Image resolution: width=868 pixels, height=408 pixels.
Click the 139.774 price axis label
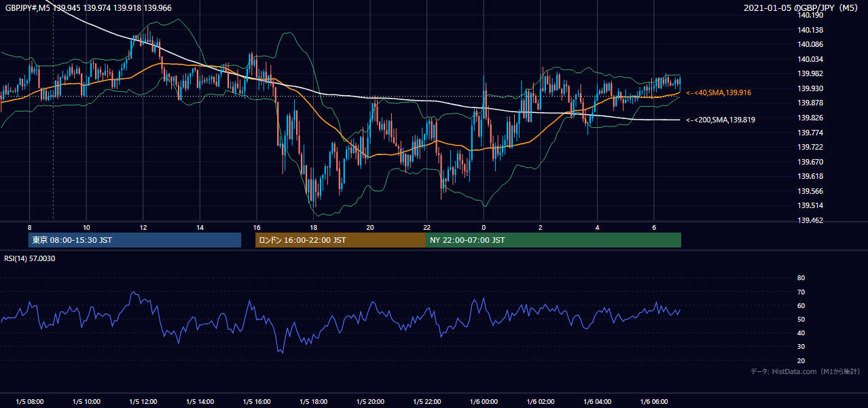pyautogui.click(x=811, y=133)
